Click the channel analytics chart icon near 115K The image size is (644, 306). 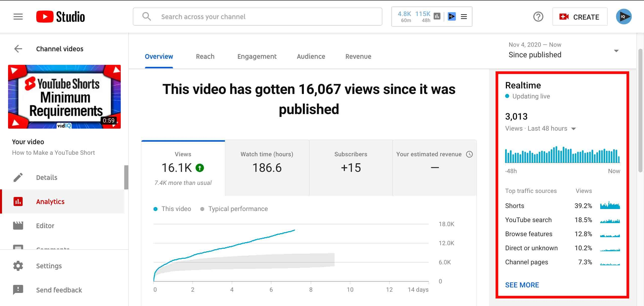coord(437,16)
